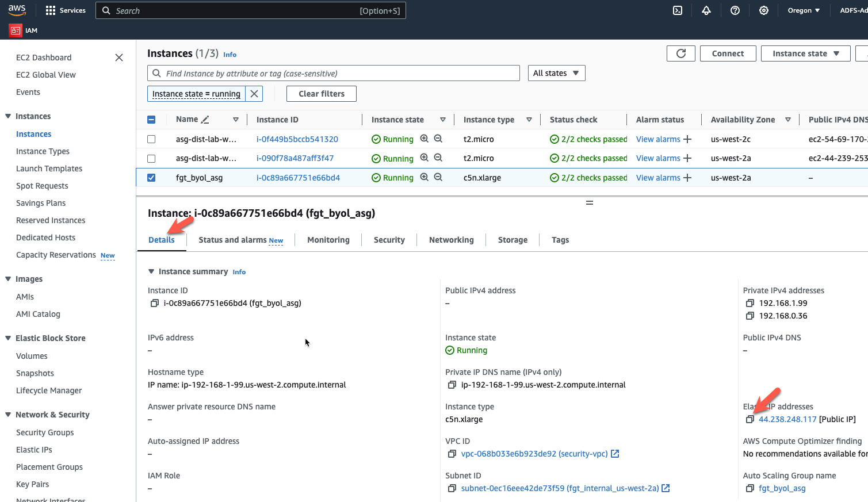Open the notifications bell

click(706, 10)
